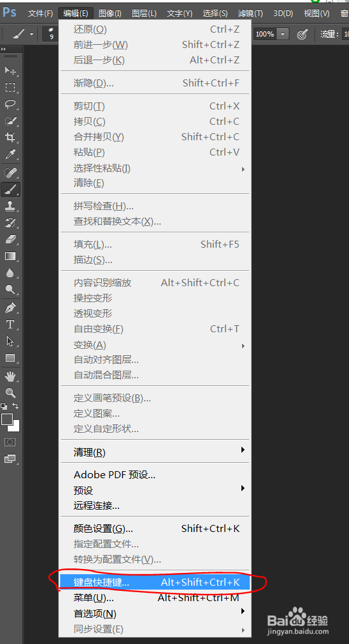349x644 pixels.
Task: Select the Blur tool
Action: tap(10, 273)
